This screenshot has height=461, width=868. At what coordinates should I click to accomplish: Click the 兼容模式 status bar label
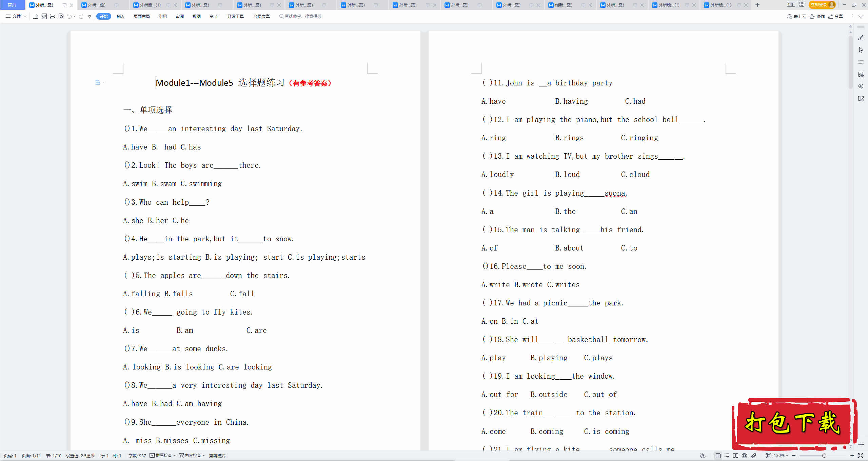click(217, 456)
